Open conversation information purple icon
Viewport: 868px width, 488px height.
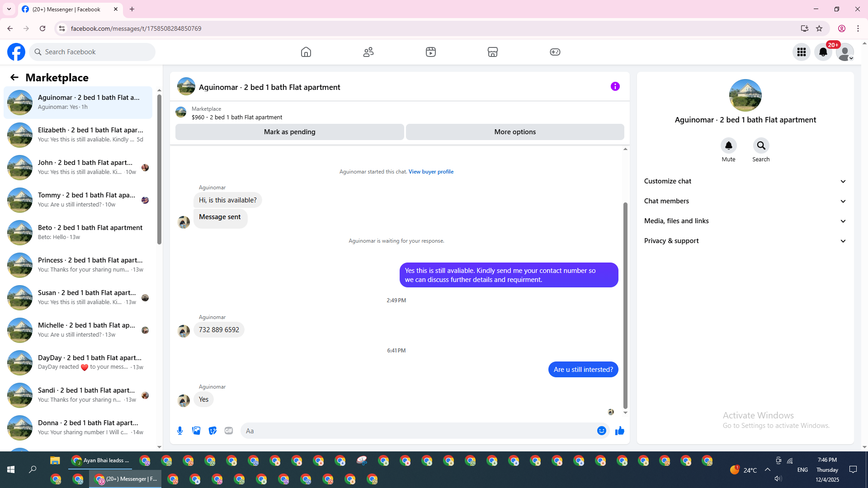[x=615, y=86]
